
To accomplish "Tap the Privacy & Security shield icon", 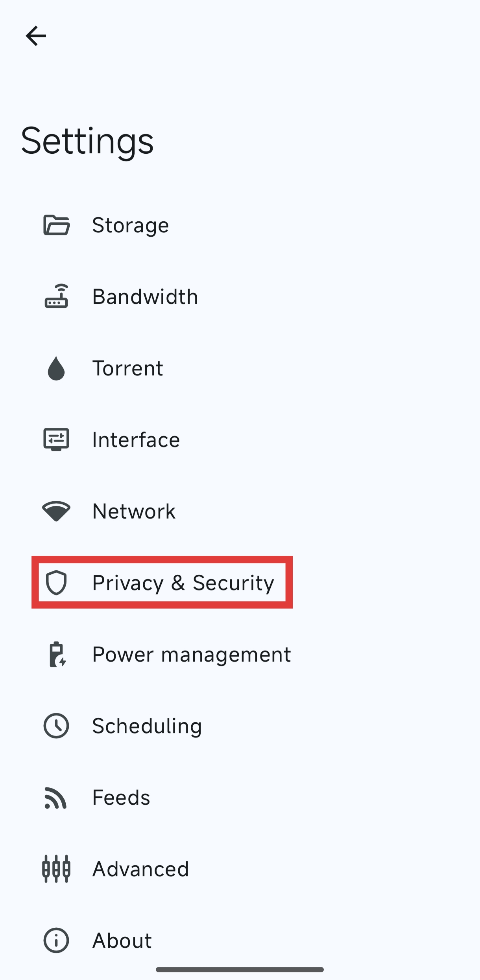I will [56, 583].
